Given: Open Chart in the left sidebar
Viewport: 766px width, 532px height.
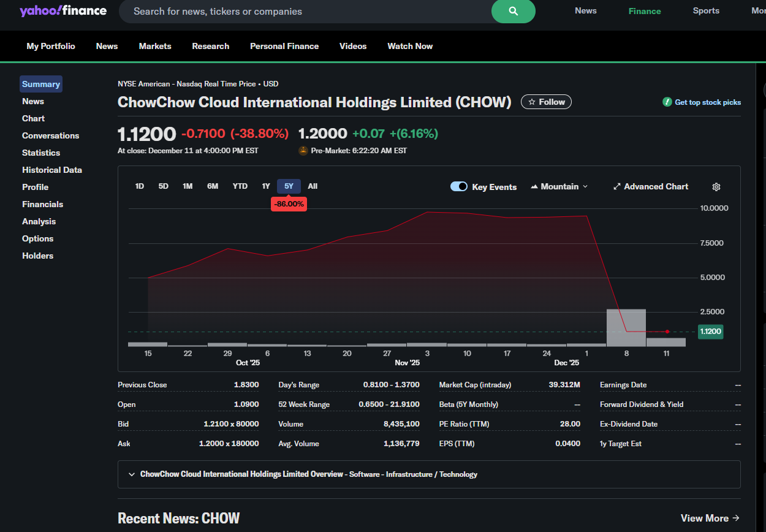Looking at the screenshot, I should coord(34,119).
